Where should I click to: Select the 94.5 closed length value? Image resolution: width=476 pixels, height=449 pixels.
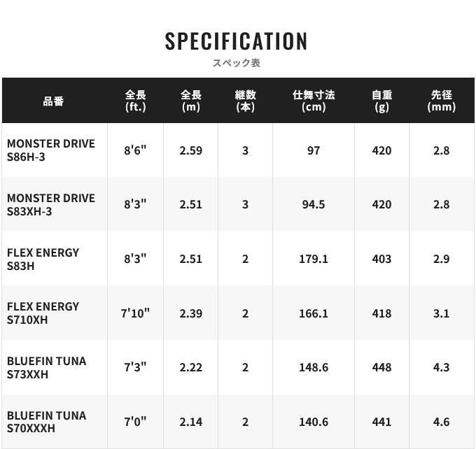[314, 204]
